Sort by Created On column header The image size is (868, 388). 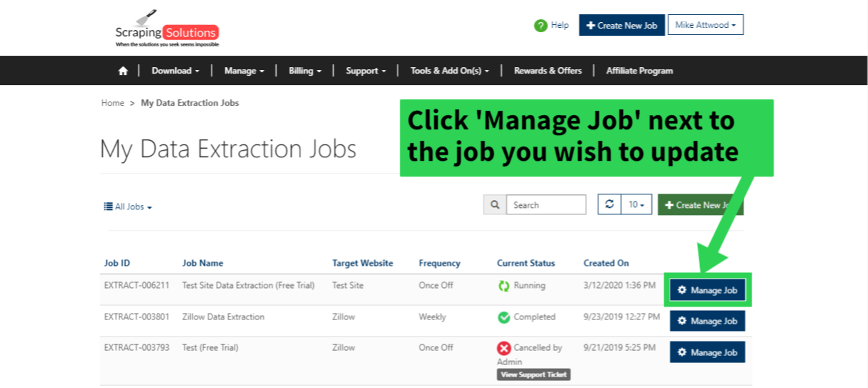coord(606,263)
